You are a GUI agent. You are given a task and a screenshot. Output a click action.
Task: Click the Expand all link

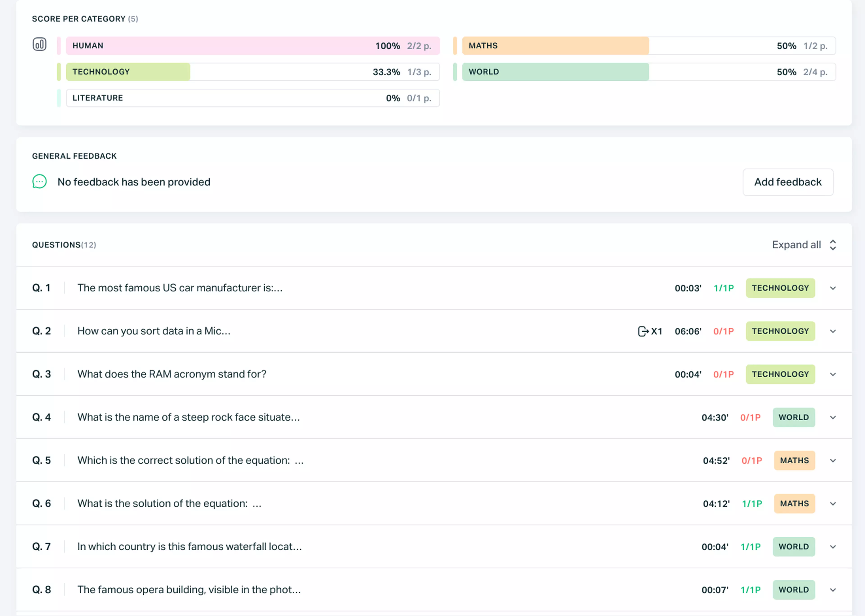coord(796,245)
